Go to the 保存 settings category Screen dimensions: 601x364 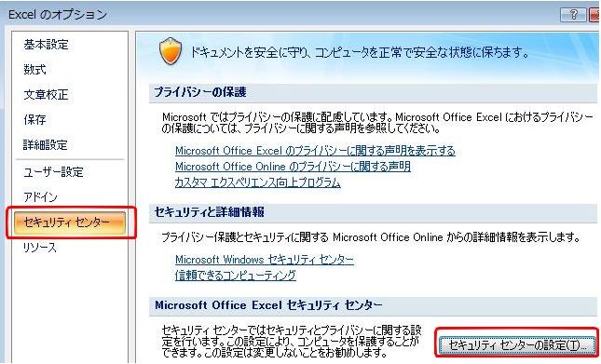pos(34,120)
